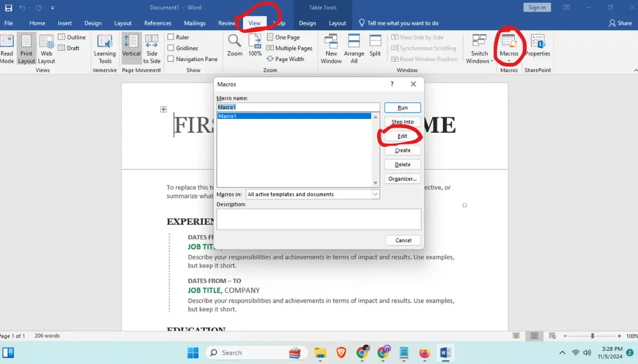Open Brave browser from taskbar
Screen dimensions: 638x364
tap(341, 353)
